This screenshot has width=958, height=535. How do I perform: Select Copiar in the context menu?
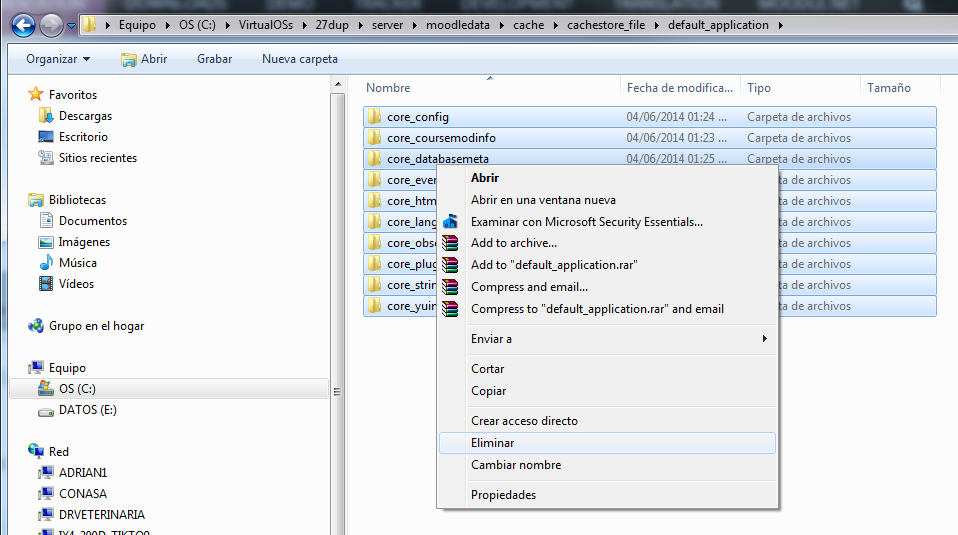click(607, 391)
